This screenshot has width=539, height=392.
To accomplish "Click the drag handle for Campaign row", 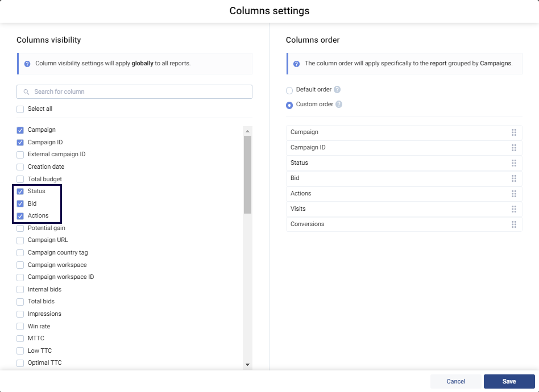I will point(513,132).
